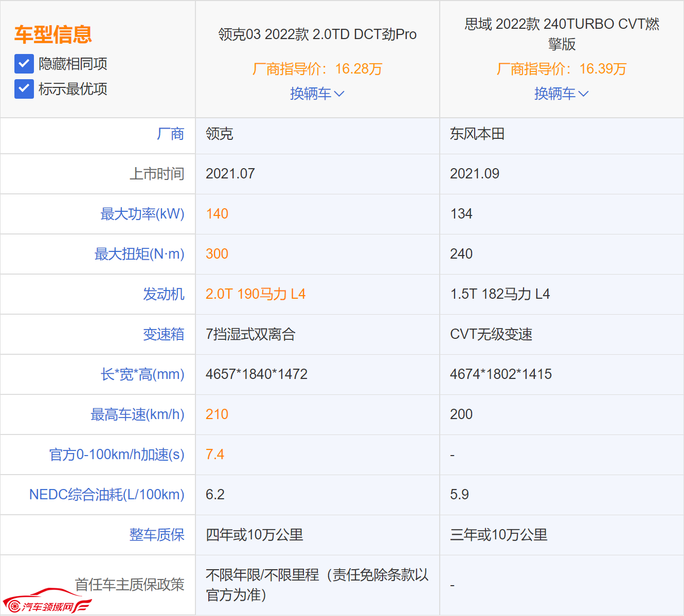Click the 发动机 label link

click(164, 294)
